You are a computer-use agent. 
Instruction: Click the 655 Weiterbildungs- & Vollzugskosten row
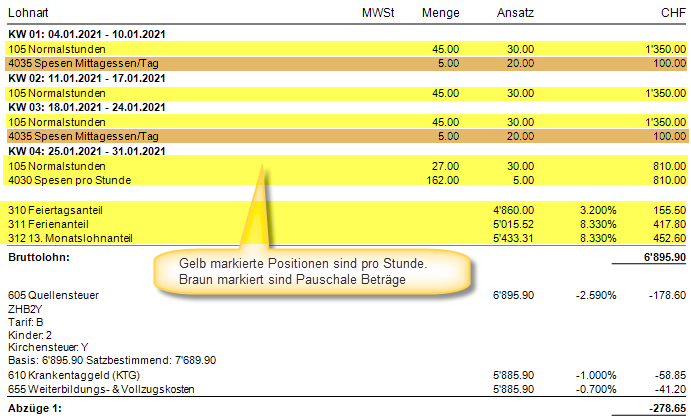click(98, 388)
